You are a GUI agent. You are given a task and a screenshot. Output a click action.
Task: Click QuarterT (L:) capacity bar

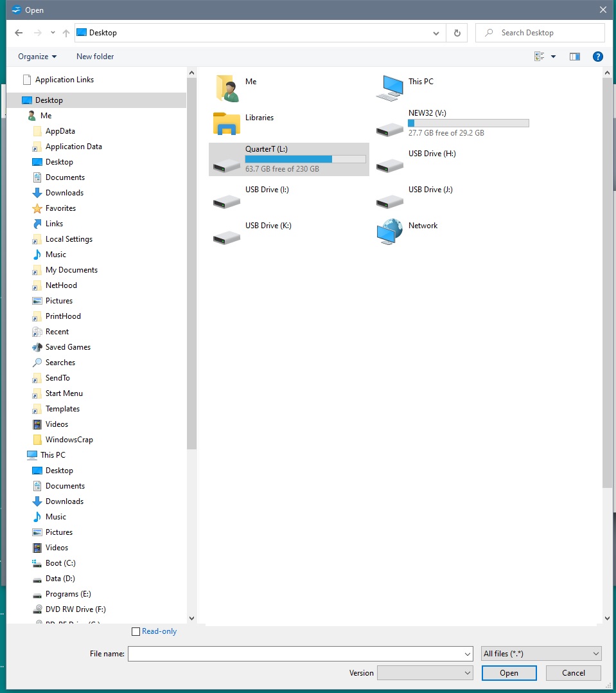(305, 159)
